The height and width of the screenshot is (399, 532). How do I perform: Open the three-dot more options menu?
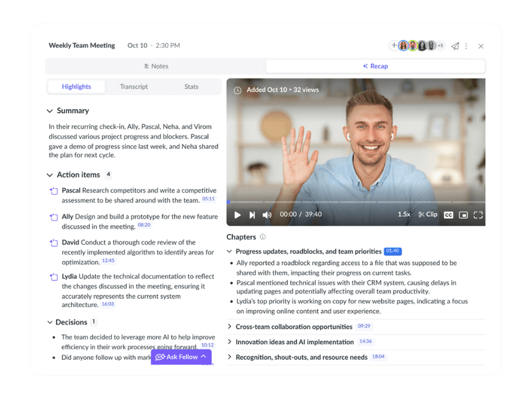[466, 46]
